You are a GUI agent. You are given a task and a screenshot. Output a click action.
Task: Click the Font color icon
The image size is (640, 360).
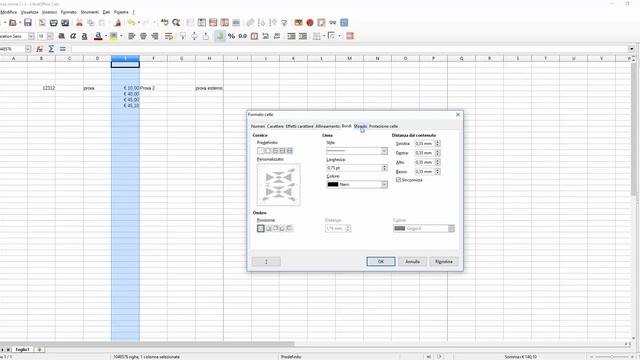pos(98,36)
